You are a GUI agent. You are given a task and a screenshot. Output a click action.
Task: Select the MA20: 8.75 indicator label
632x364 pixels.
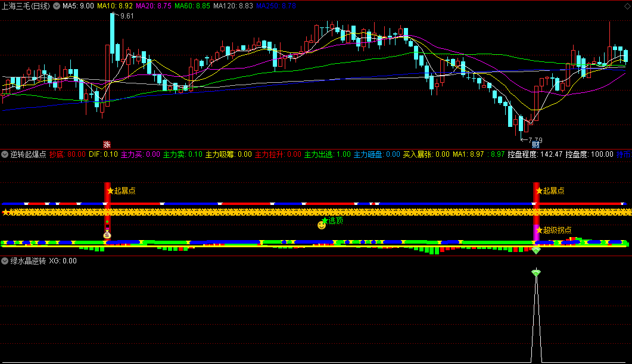[153, 6]
